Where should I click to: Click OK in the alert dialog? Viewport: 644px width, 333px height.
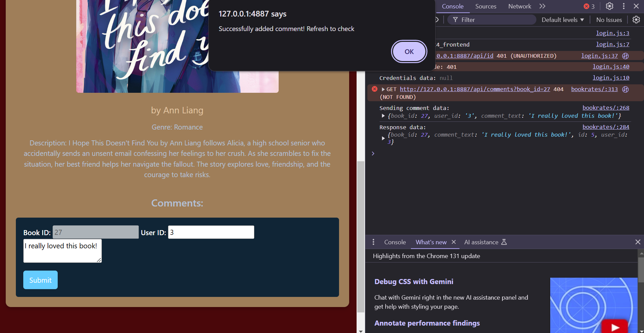tap(409, 52)
